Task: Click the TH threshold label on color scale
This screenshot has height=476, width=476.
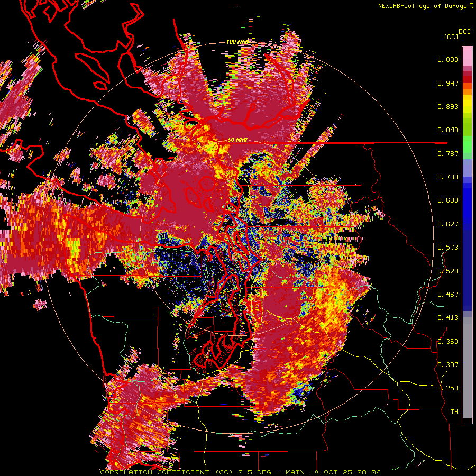Action: 454,412
